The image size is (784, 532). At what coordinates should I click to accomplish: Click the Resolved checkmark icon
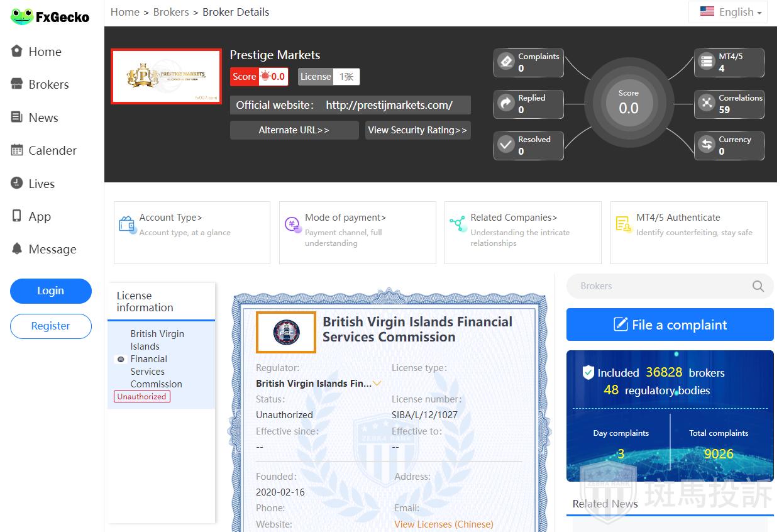(506, 145)
